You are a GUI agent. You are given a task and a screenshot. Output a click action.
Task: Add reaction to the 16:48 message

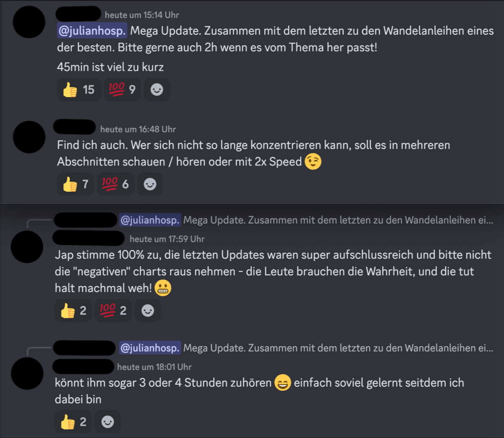coord(150,184)
